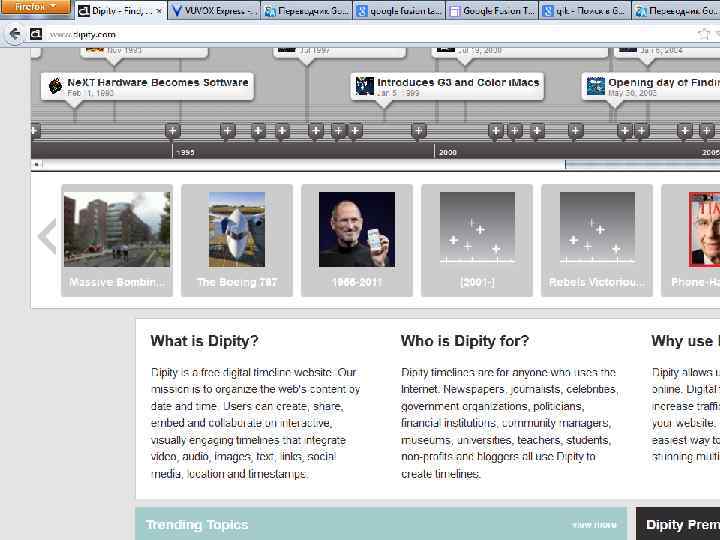The image size is (720, 540).
Task: Open The Boeing 787 timeline thumbnail
Action: click(237, 240)
